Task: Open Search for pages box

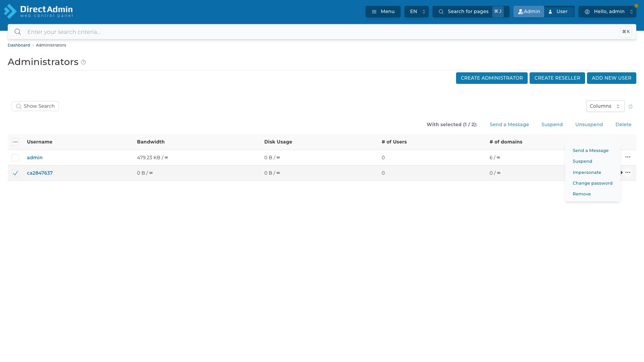Action: (x=471, y=12)
